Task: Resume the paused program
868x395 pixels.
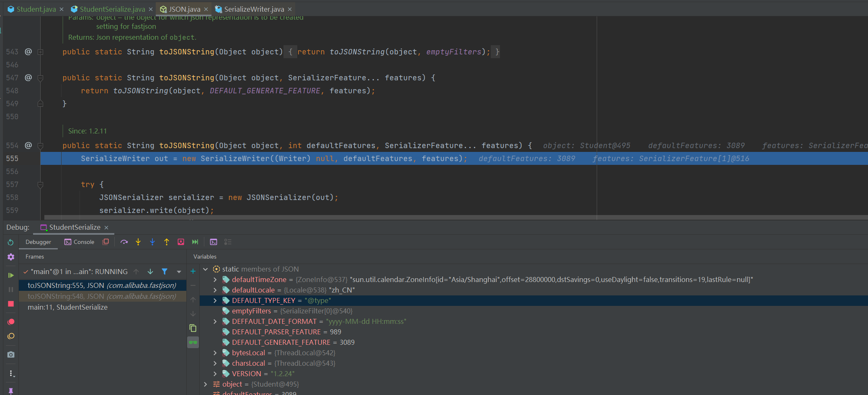Action: 11,275
